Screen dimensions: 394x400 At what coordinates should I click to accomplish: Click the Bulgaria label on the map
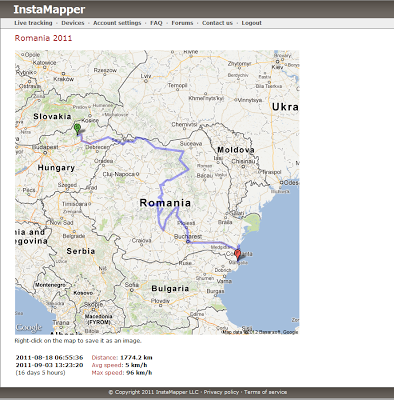[x=170, y=288]
